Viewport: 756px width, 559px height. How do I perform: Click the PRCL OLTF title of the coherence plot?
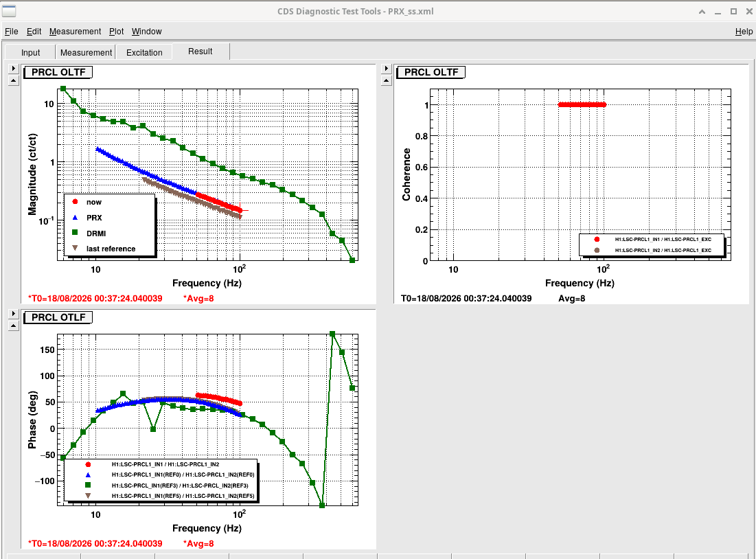431,72
